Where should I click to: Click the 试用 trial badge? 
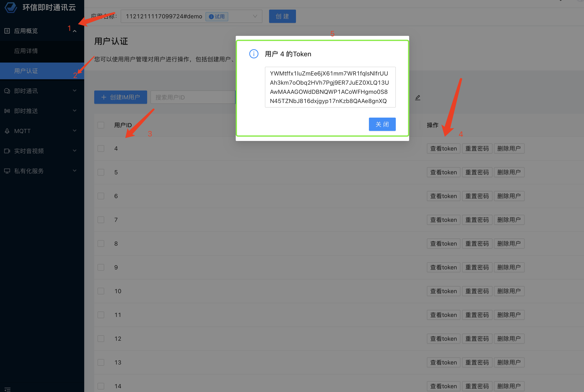(x=217, y=16)
